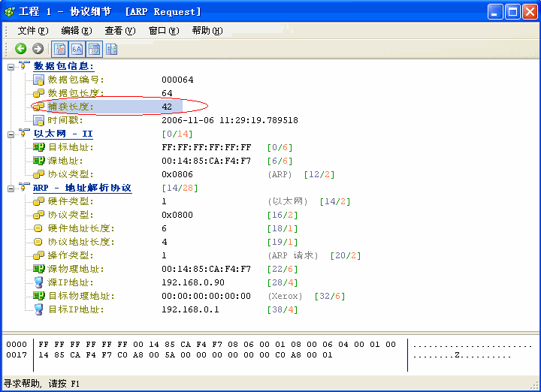The width and height of the screenshot is (541, 392).
Task: Click the MAC icon beside Ethernet 源地址
Action: coord(38,161)
